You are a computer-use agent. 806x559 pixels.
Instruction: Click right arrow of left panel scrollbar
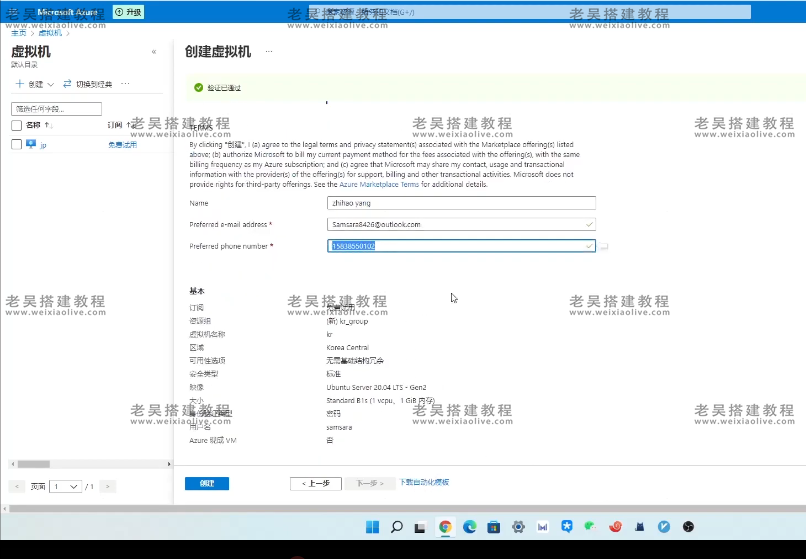point(169,464)
